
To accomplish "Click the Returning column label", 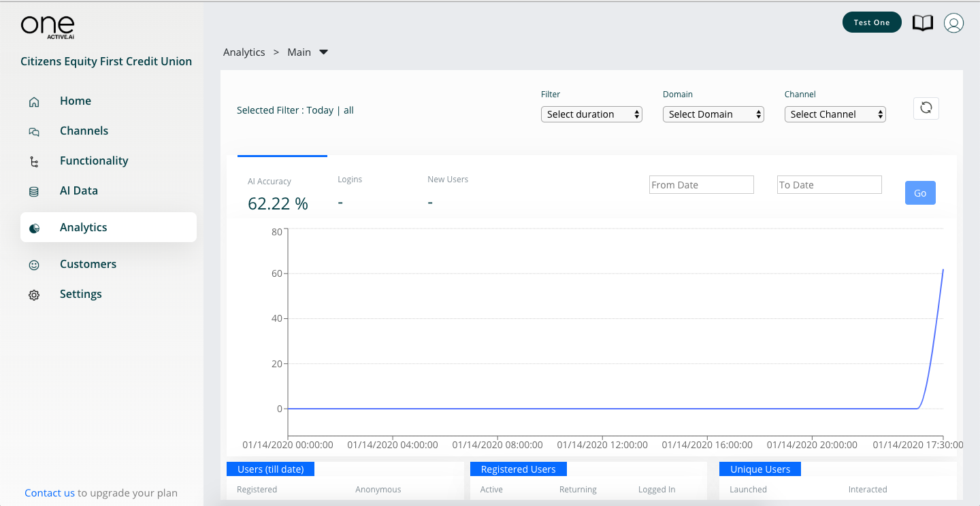I will (x=578, y=490).
